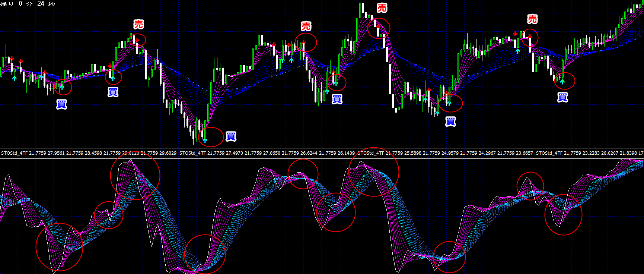Screen dimensions: 644x274
Task: Click the red down arrow at the chart's highest peak
Action: point(378,26)
